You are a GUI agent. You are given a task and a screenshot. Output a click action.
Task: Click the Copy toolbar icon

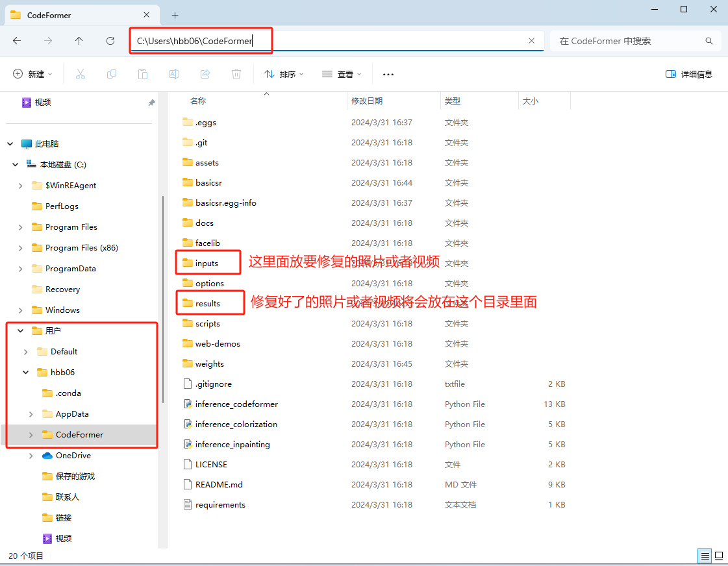[x=112, y=74]
